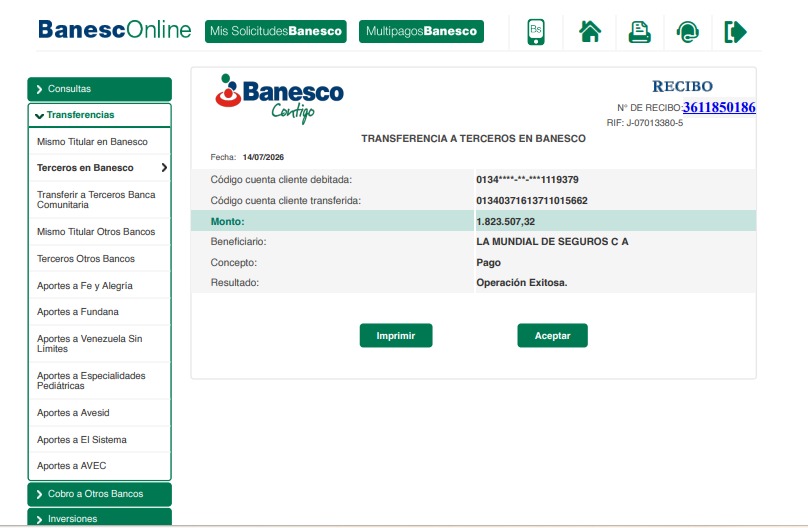
Task: Click chevron arrow beside Terceros en Banesco
Action: pyautogui.click(x=164, y=167)
